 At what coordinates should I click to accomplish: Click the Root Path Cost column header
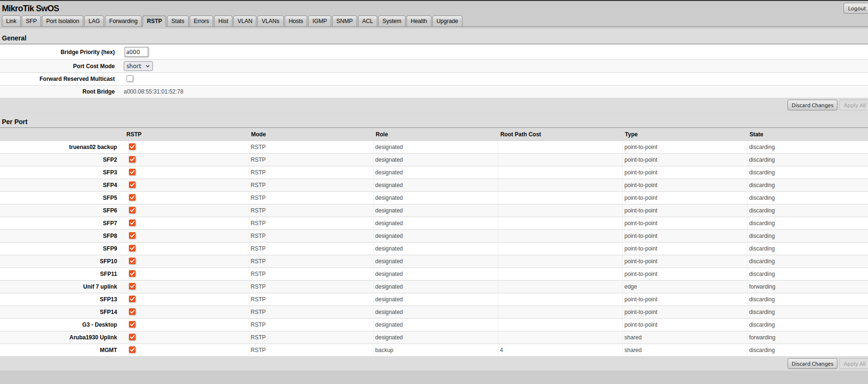coord(520,134)
